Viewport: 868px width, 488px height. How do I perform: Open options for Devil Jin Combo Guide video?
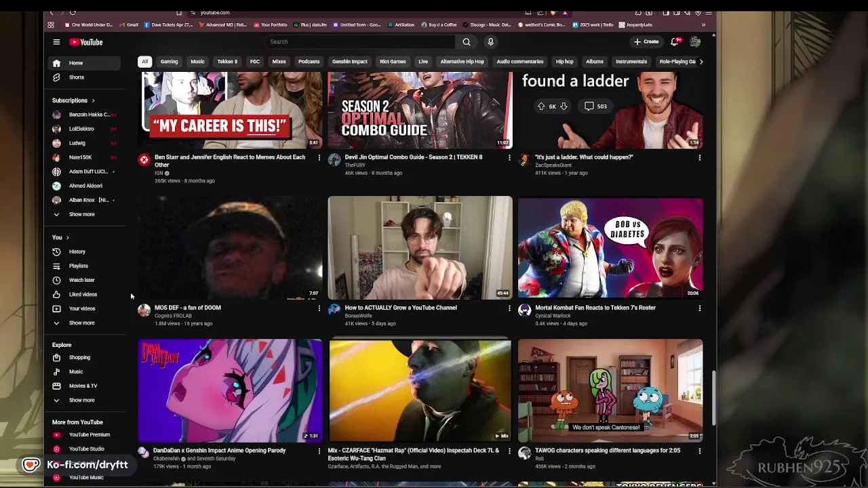coord(509,157)
